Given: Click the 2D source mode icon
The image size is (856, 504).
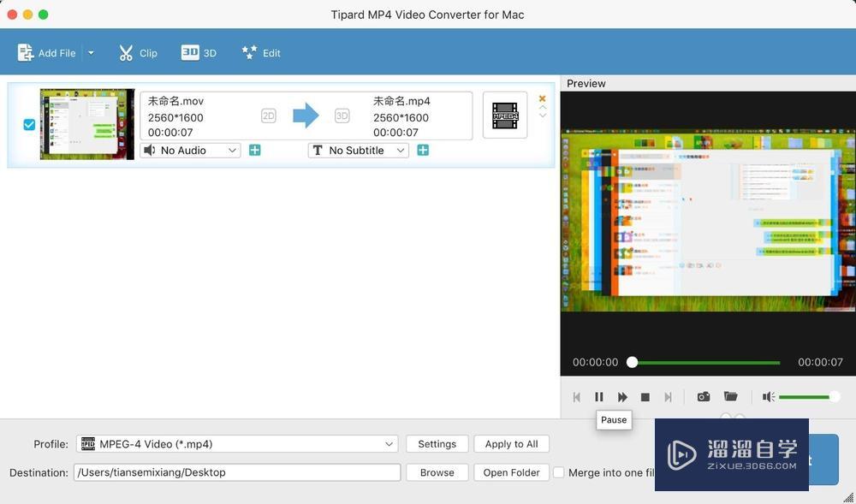Looking at the screenshot, I should (269, 116).
